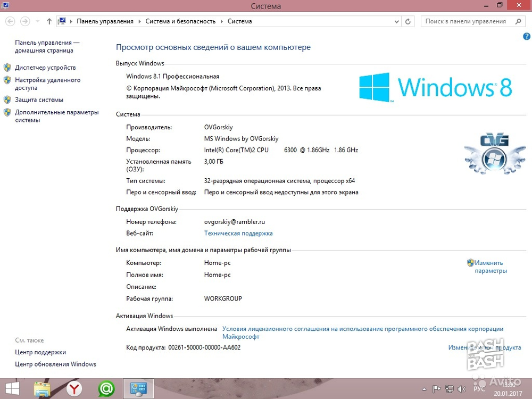The height and width of the screenshot is (399, 532).
Task: Read the Microsoft license terms link
Action: (x=363, y=332)
